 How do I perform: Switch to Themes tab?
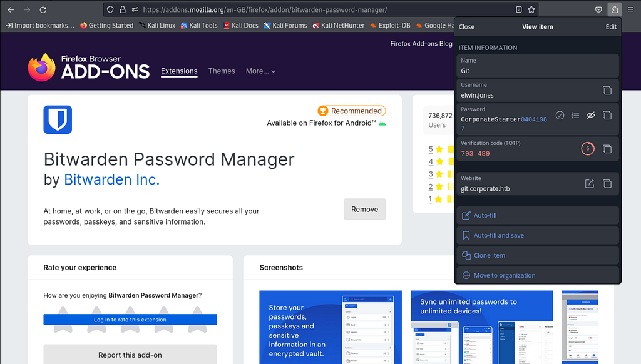tap(222, 71)
